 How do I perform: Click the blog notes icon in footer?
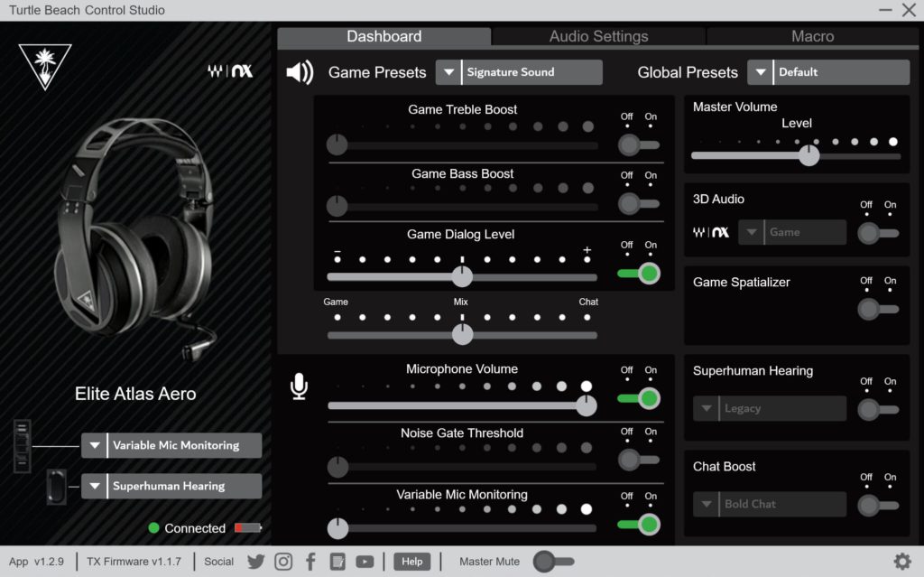click(337, 562)
